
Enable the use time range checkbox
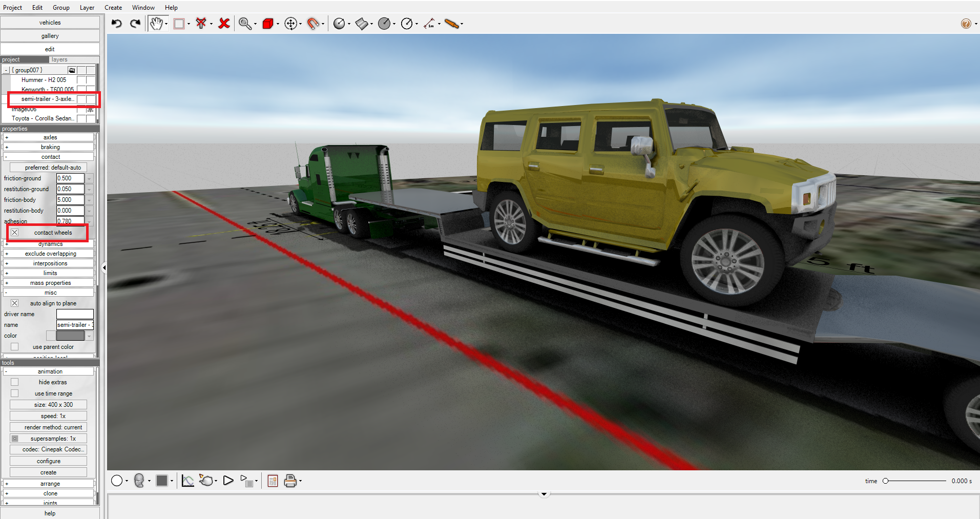[x=14, y=393]
